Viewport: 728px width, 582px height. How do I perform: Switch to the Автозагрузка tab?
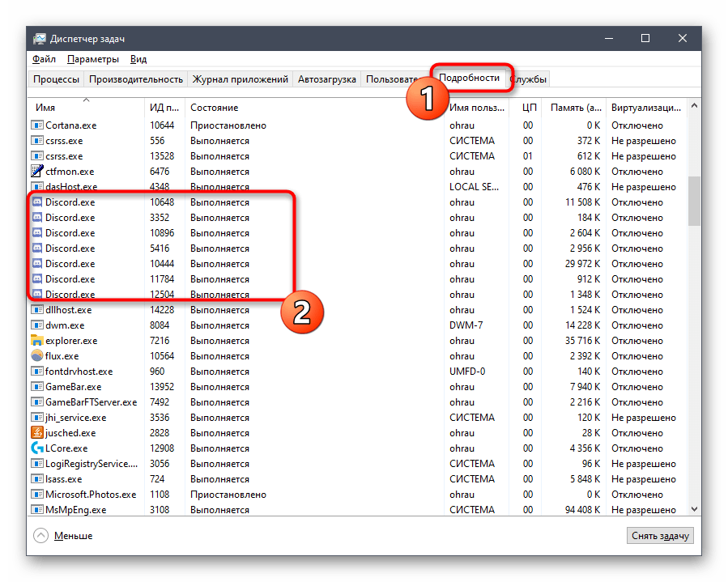326,79
